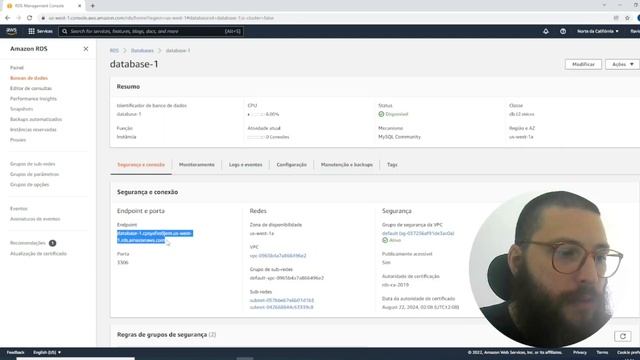Screen dimensions: 640x360
Task: Click the refresh icon for security group rules
Action: [622, 336]
